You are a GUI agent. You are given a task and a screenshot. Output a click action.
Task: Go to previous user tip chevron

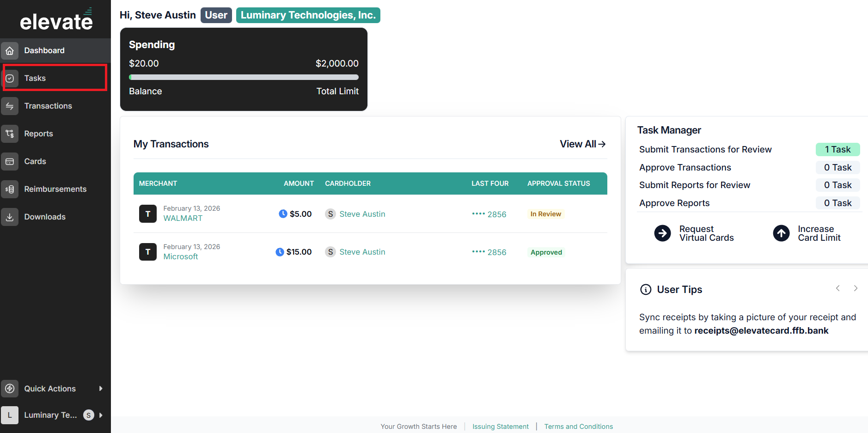[x=837, y=288]
